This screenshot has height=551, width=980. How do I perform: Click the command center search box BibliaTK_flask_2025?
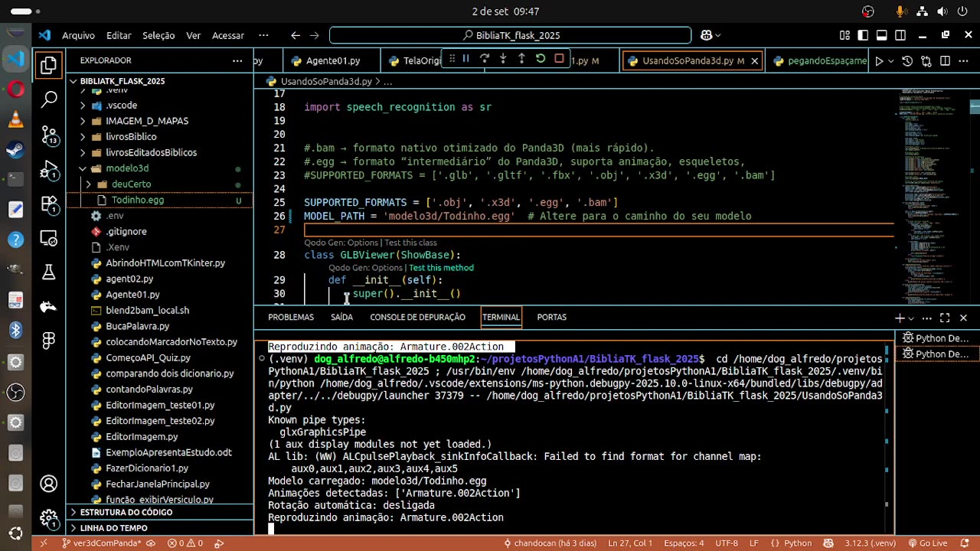511,35
